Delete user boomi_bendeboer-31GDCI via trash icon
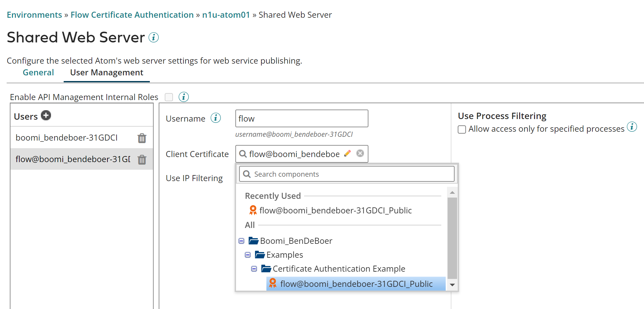Image resolution: width=644 pixels, height=309 pixels. coord(142,138)
